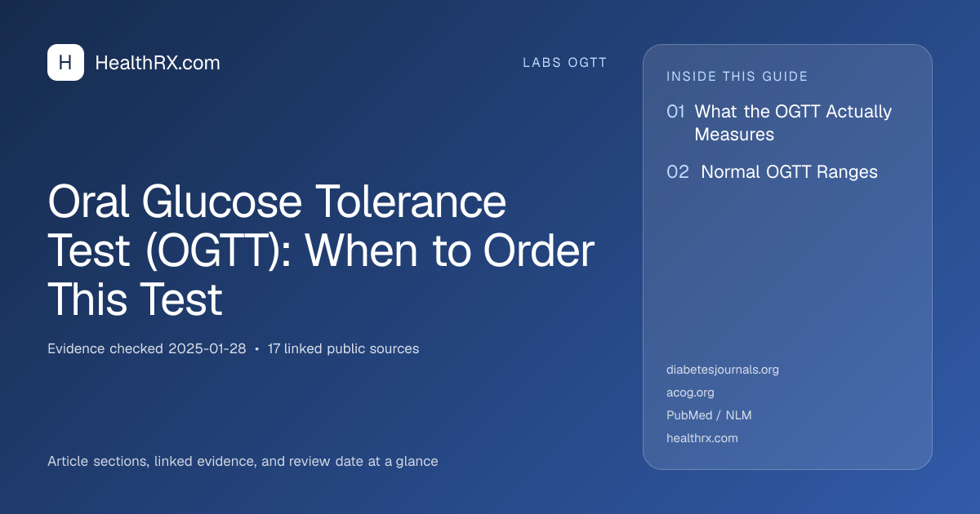Screen dimensions: 980x514
Task: Open the HealthRX.com site name
Action: pyautogui.click(x=158, y=63)
